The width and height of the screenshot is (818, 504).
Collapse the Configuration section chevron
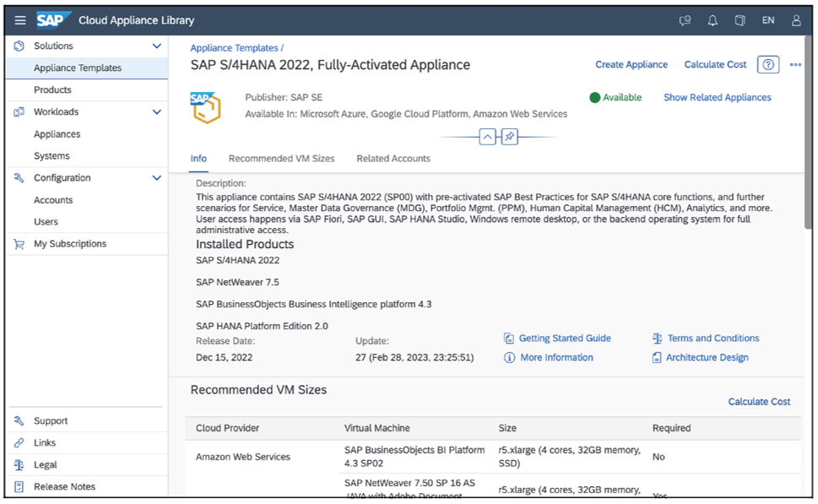point(156,178)
